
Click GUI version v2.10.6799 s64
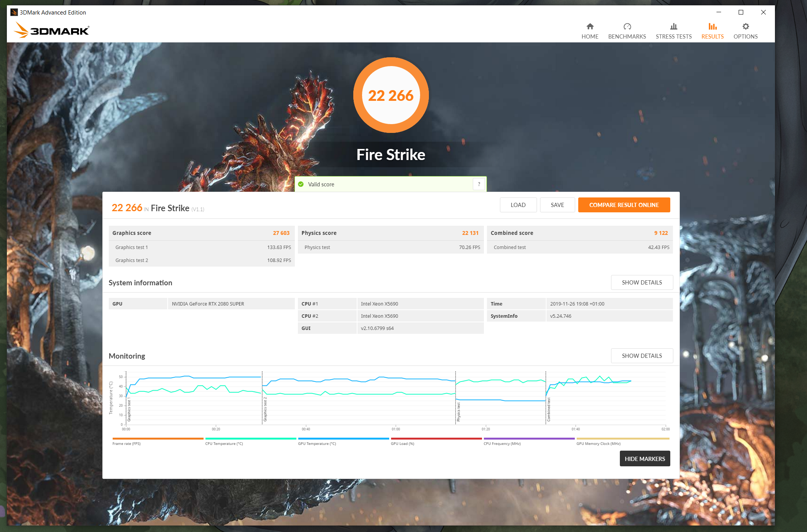[377, 328]
